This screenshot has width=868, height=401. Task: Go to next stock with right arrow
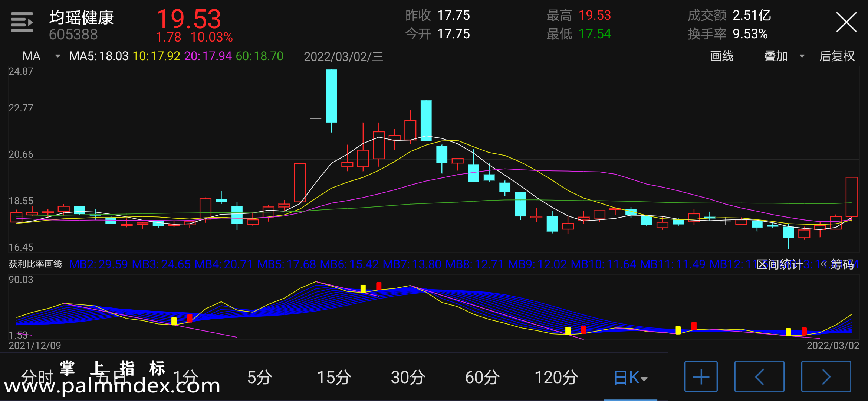click(826, 376)
